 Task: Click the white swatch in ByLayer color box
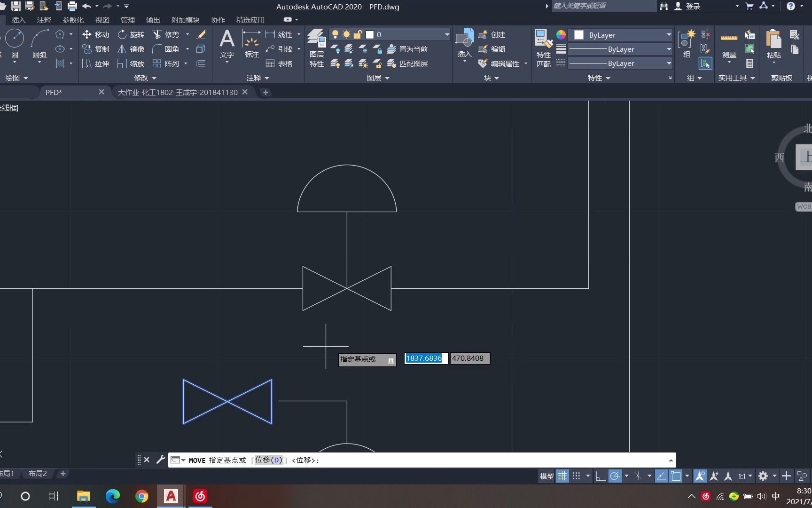pyautogui.click(x=579, y=35)
